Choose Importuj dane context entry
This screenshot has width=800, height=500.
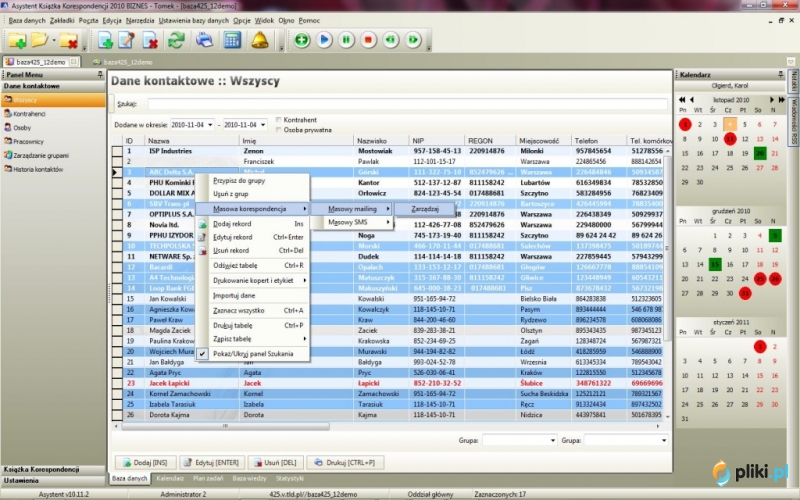tap(253, 295)
